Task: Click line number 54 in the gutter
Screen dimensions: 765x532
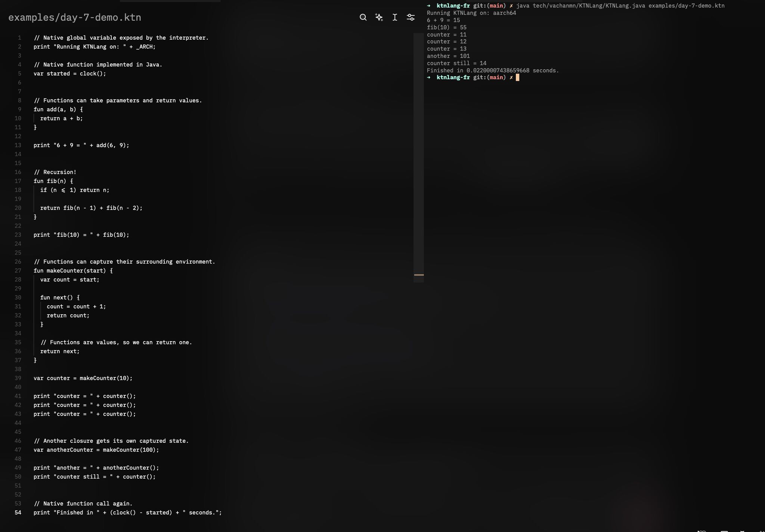Action: coord(18,513)
